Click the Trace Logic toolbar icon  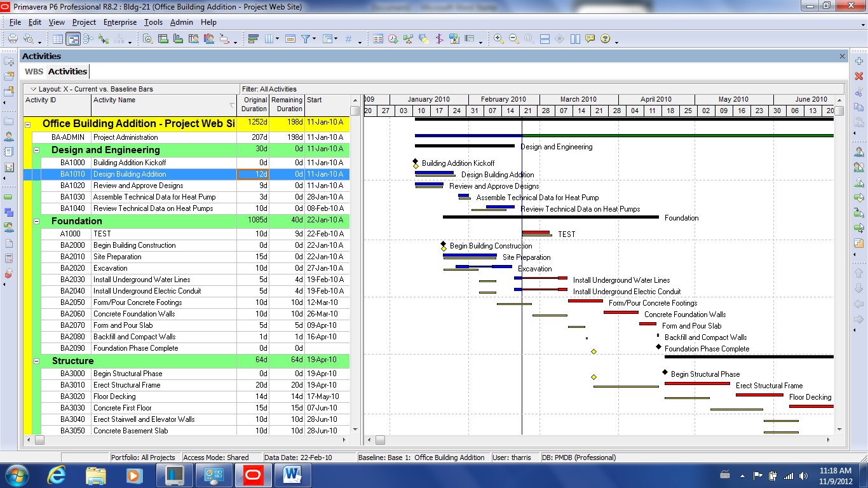click(103, 39)
